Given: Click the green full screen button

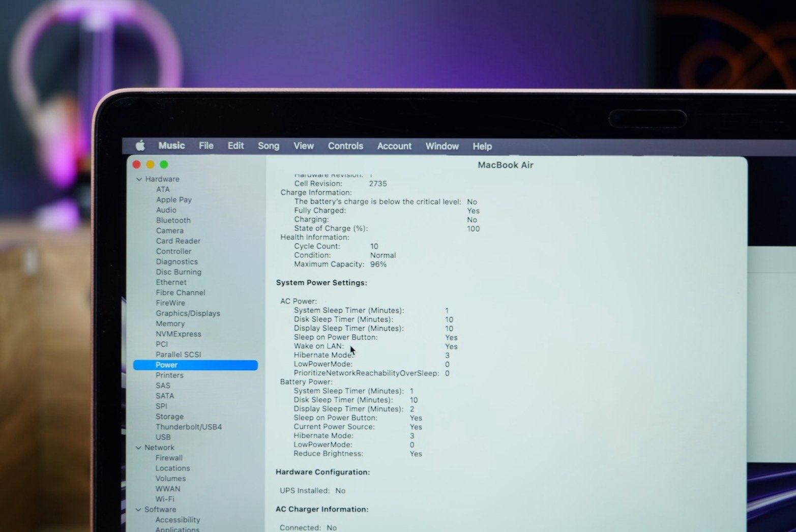Looking at the screenshot, I should [x=164, y=164].
